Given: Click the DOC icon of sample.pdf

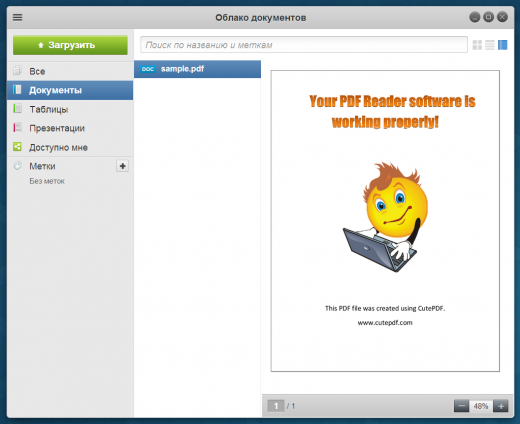Looking at the screenshot, I should 148,69.
